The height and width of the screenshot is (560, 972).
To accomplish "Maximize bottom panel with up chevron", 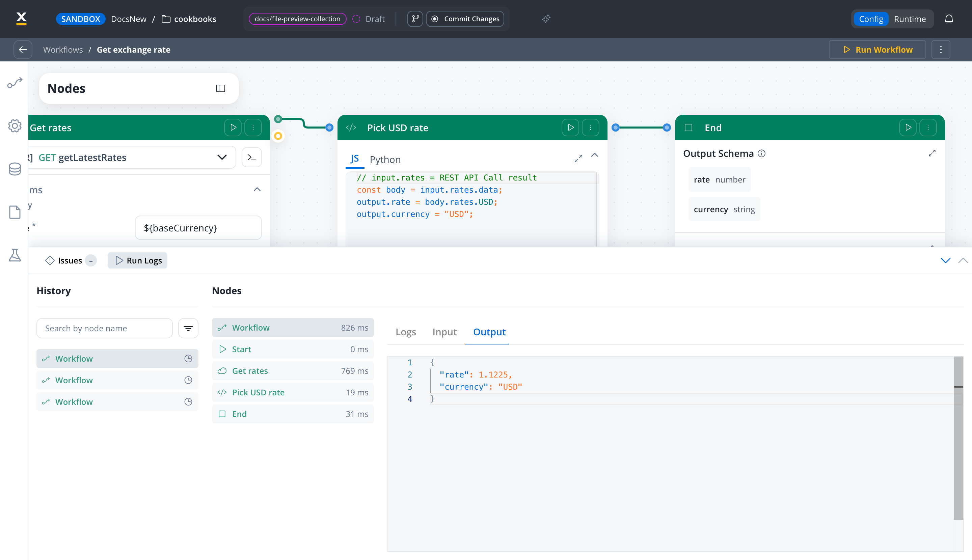I will (963, 260).
